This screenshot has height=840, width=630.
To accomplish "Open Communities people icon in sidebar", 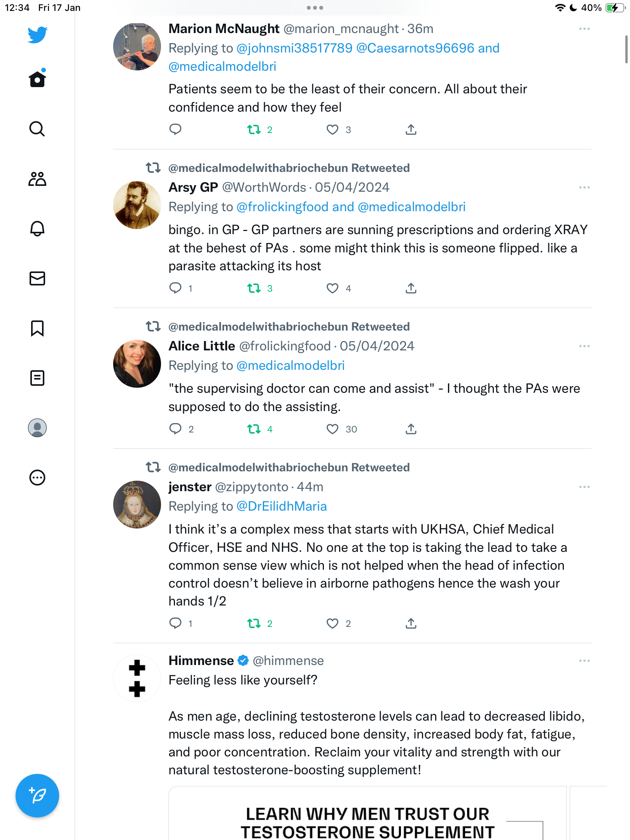I will click(37, 179).
